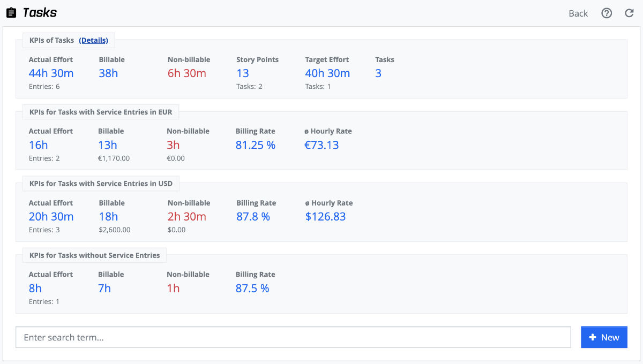Click the tasks count value '3'
The width and height of the screenshot is (643, 364).
click(378, 73)
